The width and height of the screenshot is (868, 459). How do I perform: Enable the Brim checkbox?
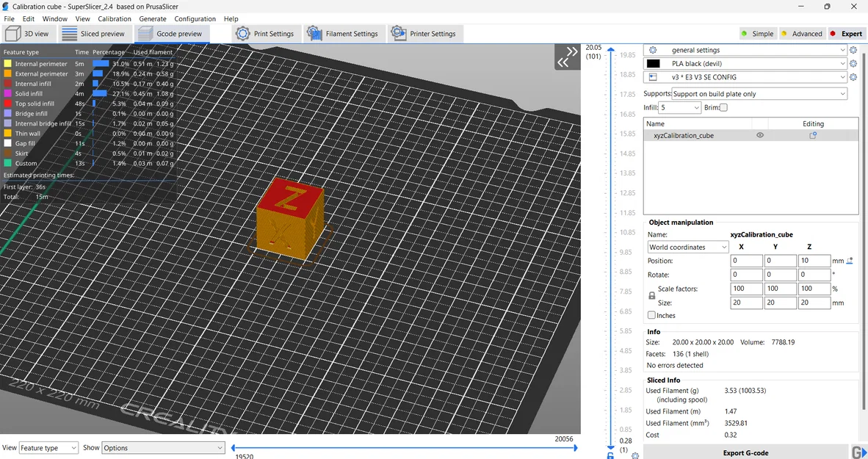(x=723, y=107)
